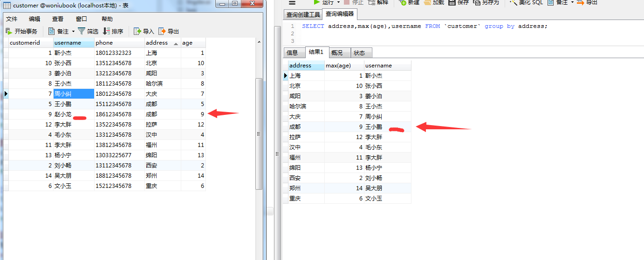Click the address column header with sort arrow
This screenshot has height=260, width=644.
point(163,43)
